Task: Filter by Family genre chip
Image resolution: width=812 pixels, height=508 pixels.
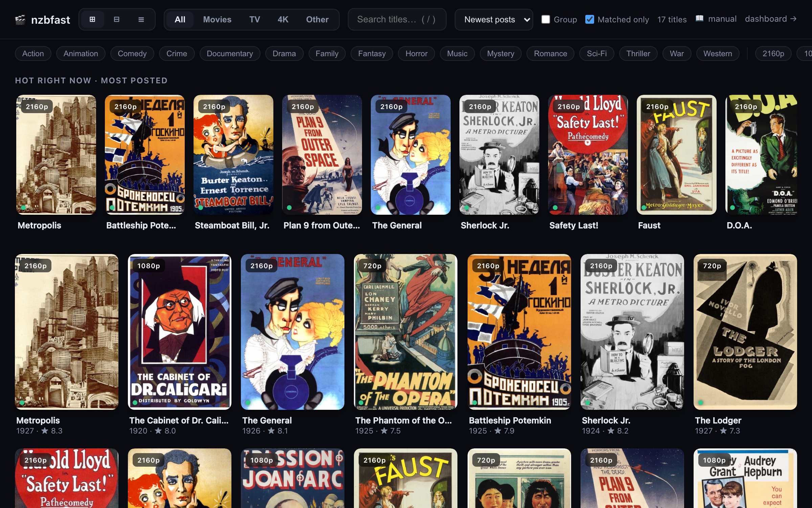Action: point(327,54)
